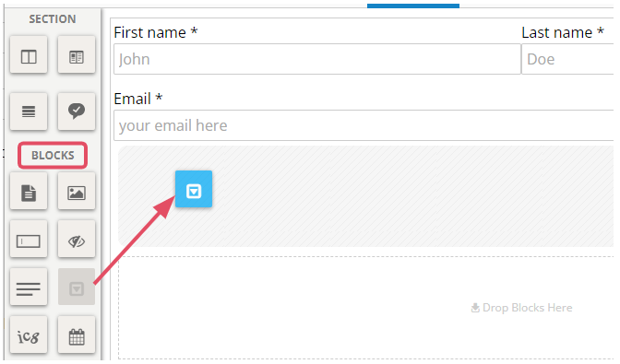Pick the document text block icon
The height and width of the screenshot is (364, 620).
coord(29,191)
